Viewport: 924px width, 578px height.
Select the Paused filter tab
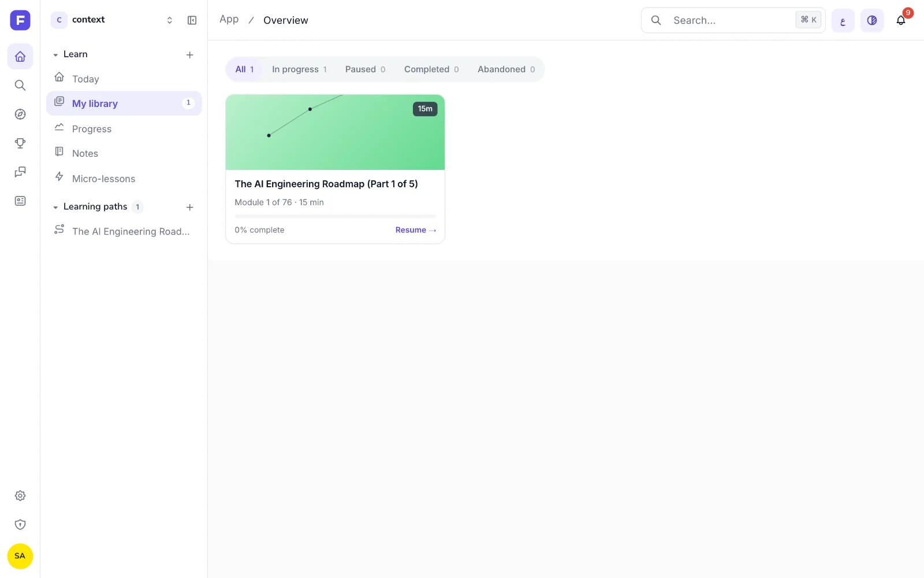coord(365,69)
